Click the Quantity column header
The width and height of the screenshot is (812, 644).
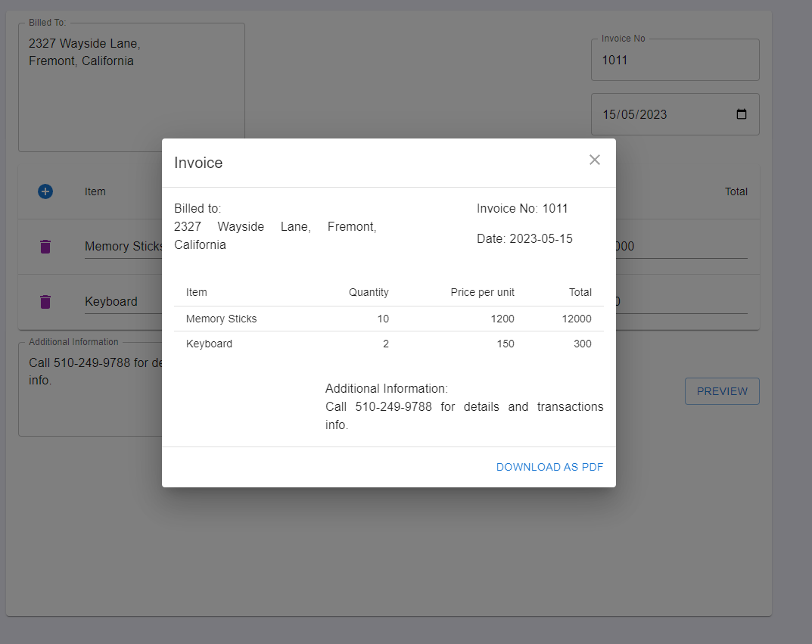[x=369, y=292]
